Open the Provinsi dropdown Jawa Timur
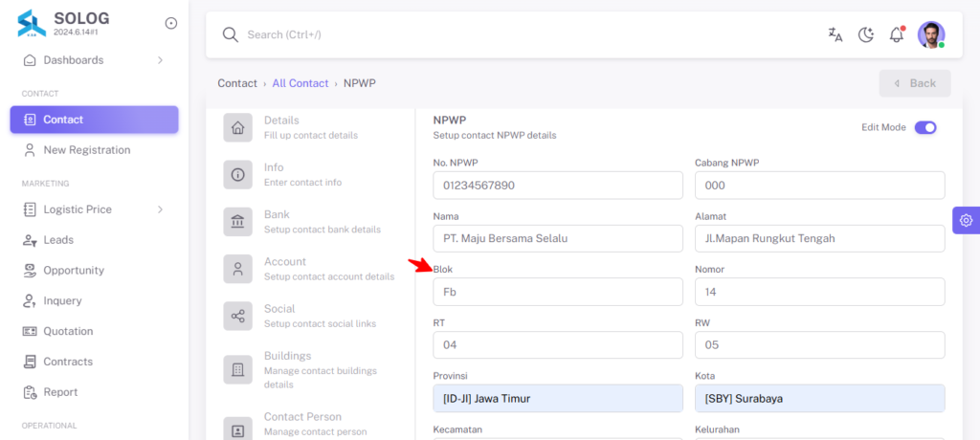980x440 pixels. click(x=558, y=398)
